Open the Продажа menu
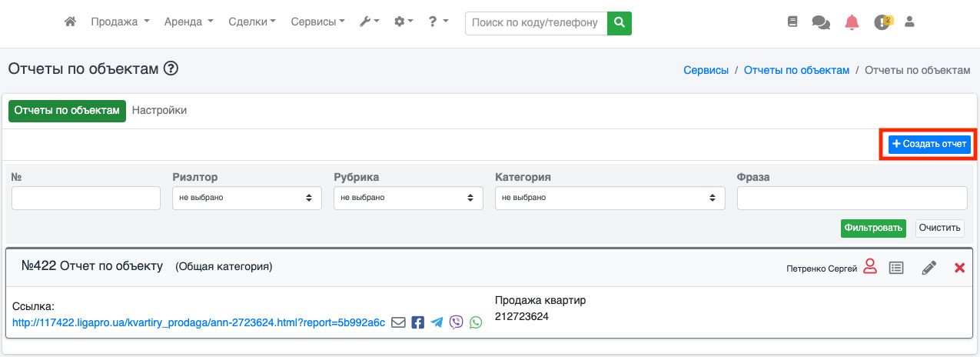The width and height of the screenshot is (980, 357). tap(120, 22)
